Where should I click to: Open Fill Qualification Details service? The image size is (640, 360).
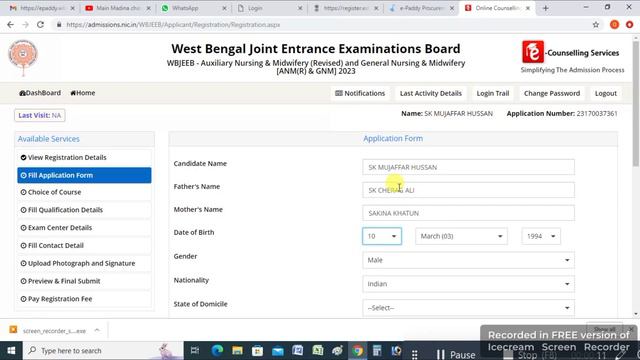coord(84,210)
